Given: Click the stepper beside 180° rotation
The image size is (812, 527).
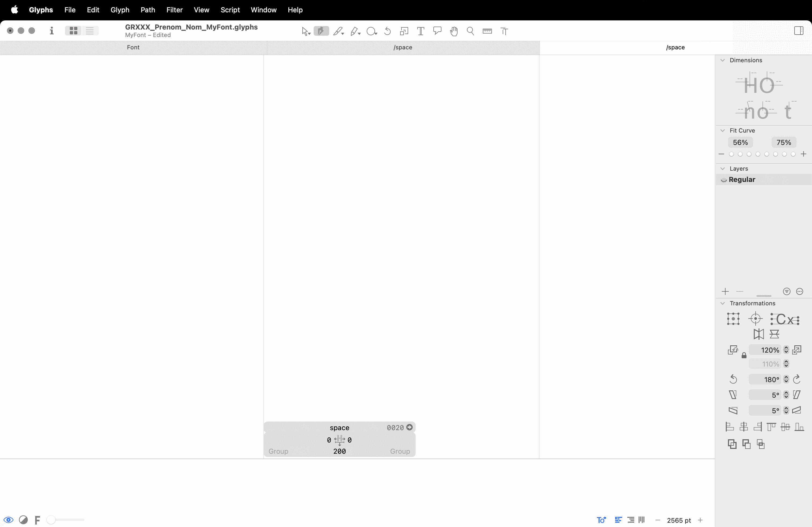Looking at the screenshot, I should (786, 379).
